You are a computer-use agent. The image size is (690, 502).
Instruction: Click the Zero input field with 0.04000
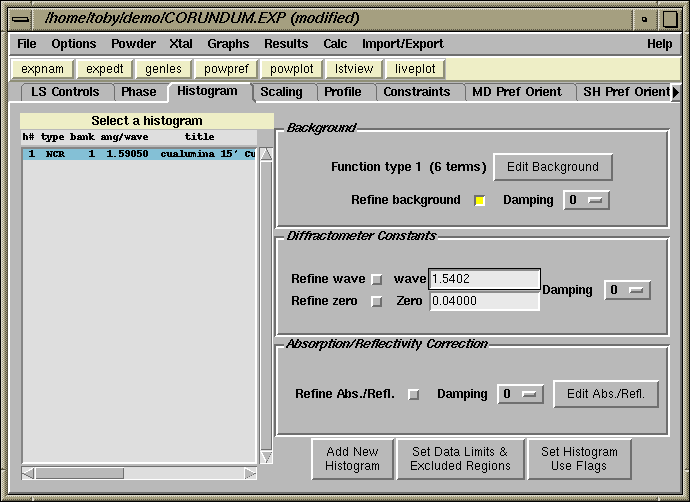pyautogui.click(x=484, y=301)
